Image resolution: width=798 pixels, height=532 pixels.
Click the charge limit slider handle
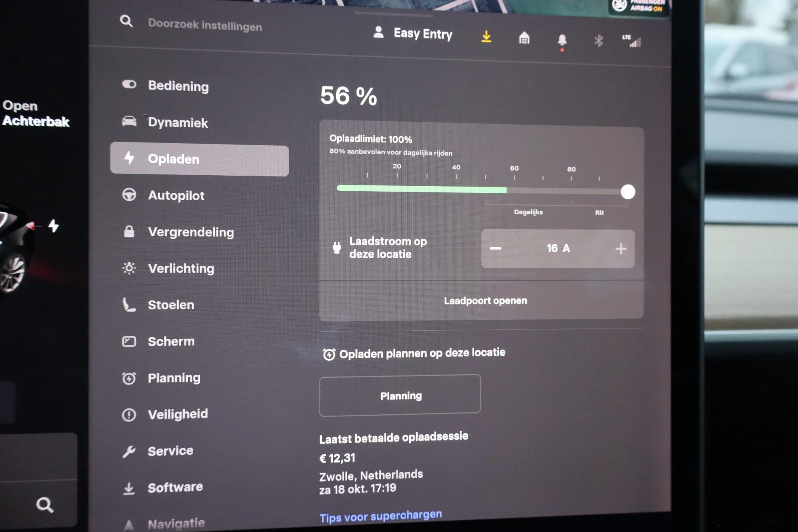627,192
